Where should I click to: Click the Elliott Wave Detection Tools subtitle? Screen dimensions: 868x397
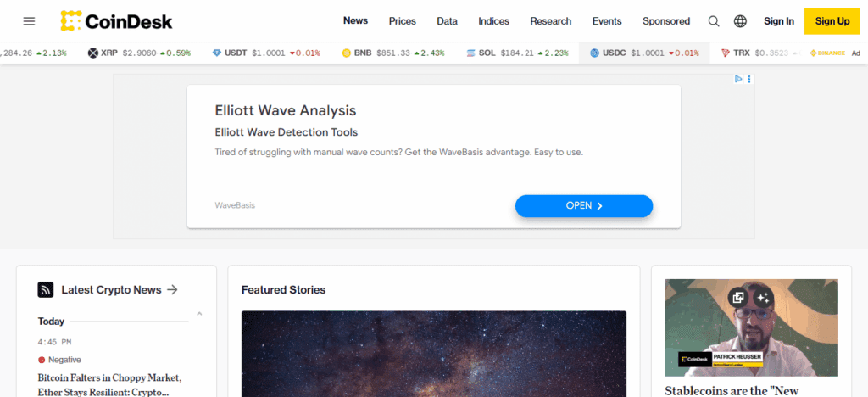coord(287,132)
